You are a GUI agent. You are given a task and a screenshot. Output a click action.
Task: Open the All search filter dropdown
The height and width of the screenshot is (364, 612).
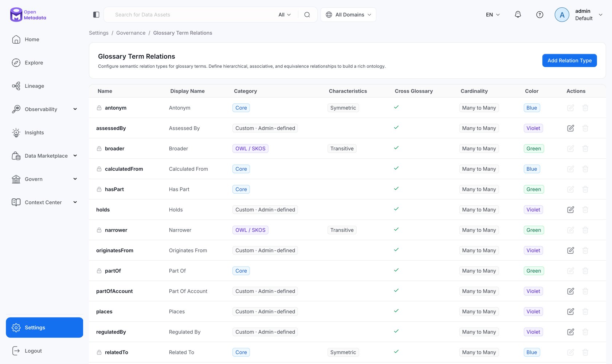coord(285,15)
